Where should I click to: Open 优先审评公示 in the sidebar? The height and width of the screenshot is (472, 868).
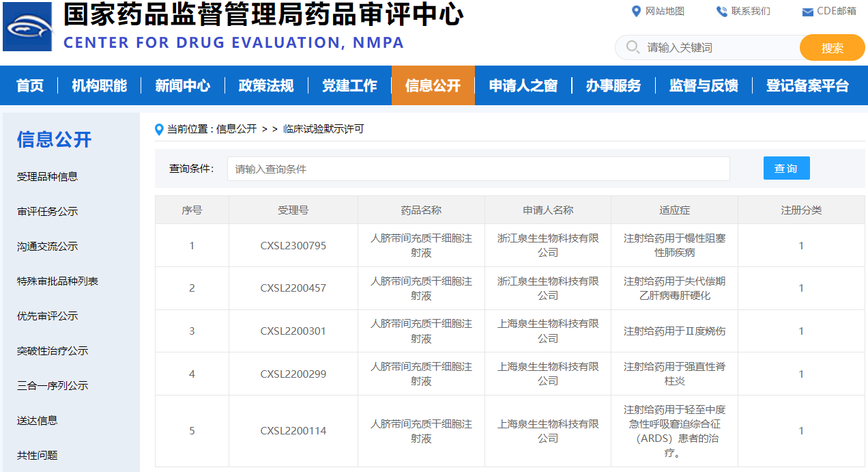(x=47, y=316)
